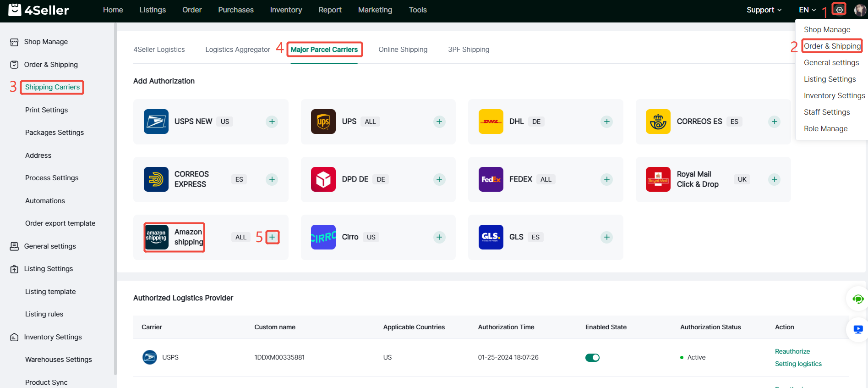Click the CORREOS ES carrier logo
This screenshot has width=868, height=388.
(x=658, y=122)
